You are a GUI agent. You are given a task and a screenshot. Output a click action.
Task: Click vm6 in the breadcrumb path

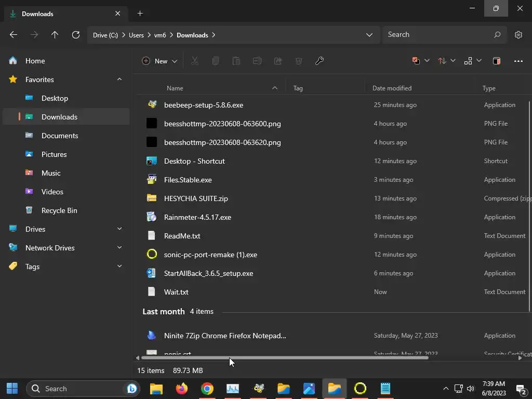(160, 35)
